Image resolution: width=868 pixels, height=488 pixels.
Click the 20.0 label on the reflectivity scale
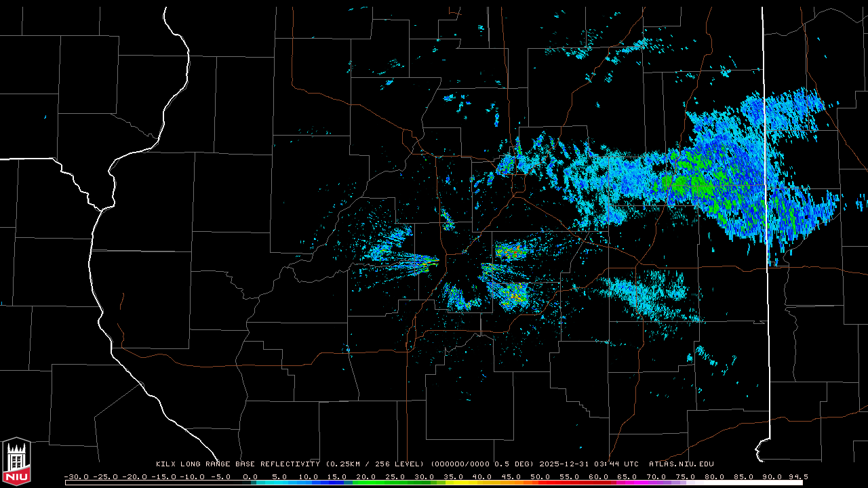[x=366, y=476]
